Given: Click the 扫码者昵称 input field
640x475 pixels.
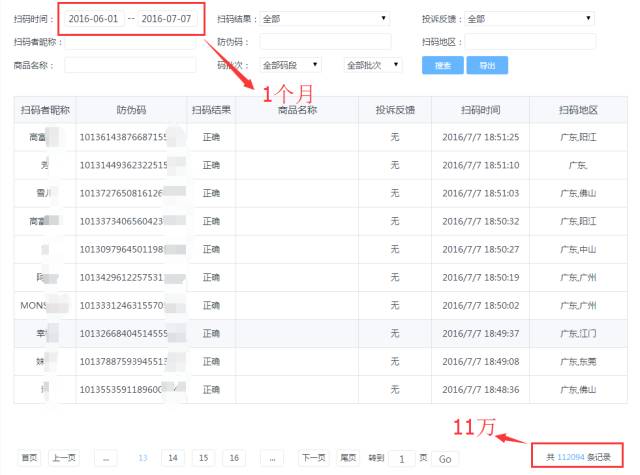Looking at the screenshot, I should [x=130, y=42].
